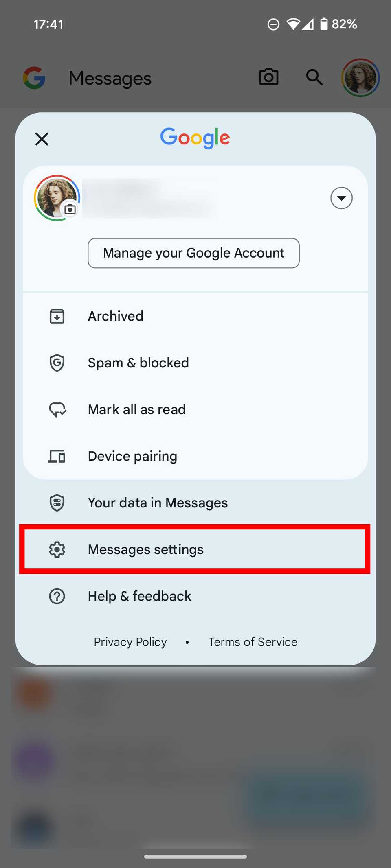This screenshot has width=391, height=868.
Task: Open Device pairing via its devices icon
Action: coord(57,456)
